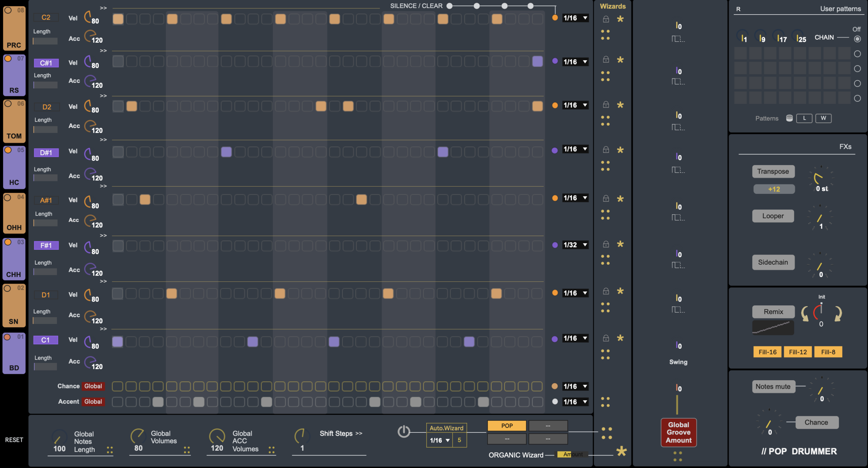Select the CHAIN Off radio button

pyautogui.click(x=857, y=39)
